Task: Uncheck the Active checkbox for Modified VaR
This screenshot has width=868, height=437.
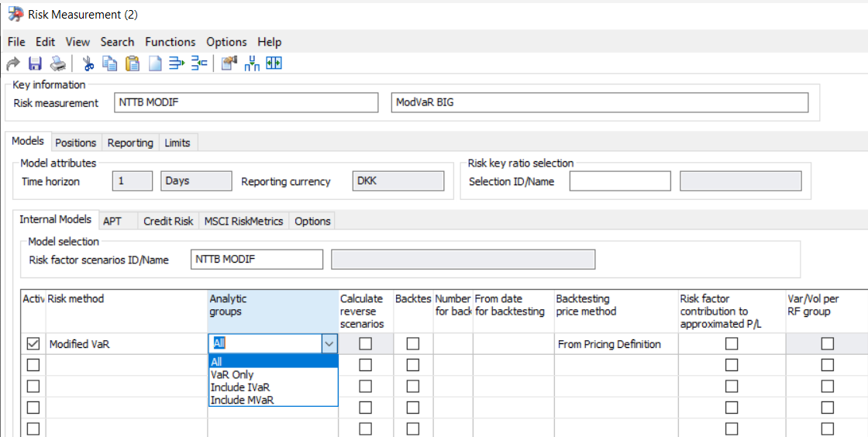Action: click(x=33, y=344)
